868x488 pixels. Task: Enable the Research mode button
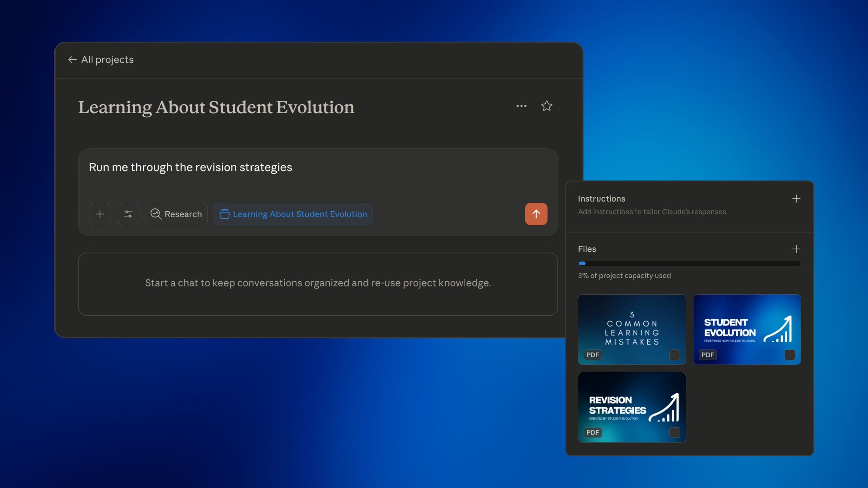[176, 214]
